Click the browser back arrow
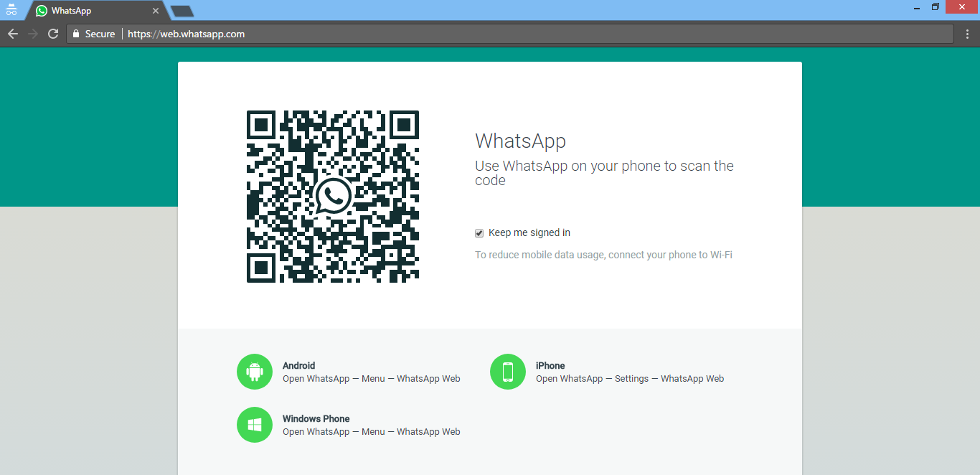This screenshot has width=980, height=475. [13, 34]
